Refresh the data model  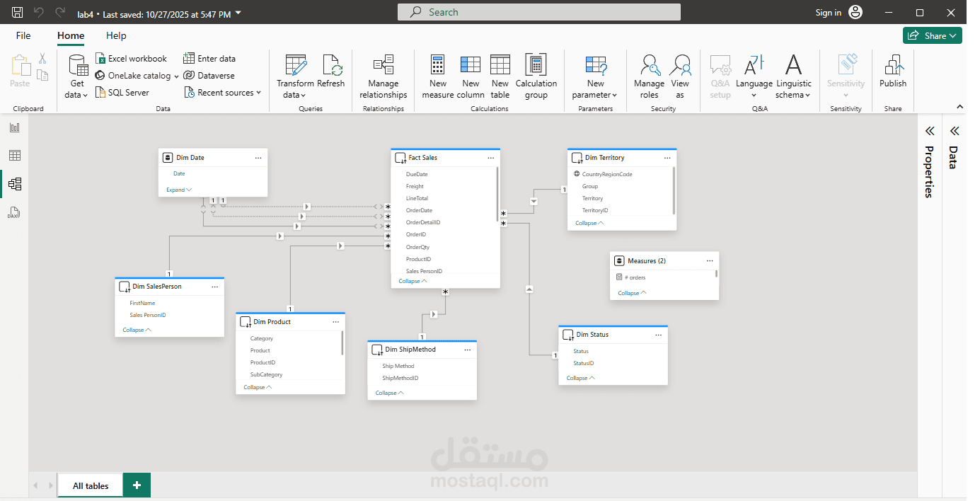pos(331,71)
